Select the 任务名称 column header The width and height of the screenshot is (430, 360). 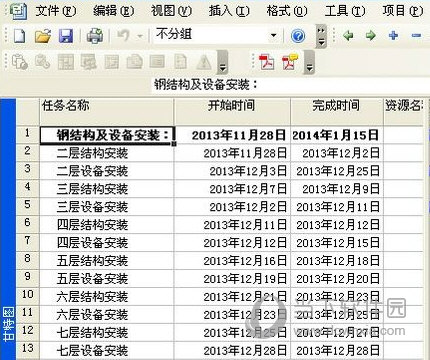coord(107,111)
